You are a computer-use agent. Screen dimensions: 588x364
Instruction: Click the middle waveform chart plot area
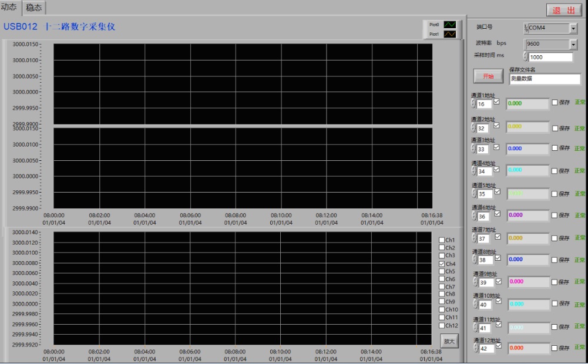(x=243, y=168)
